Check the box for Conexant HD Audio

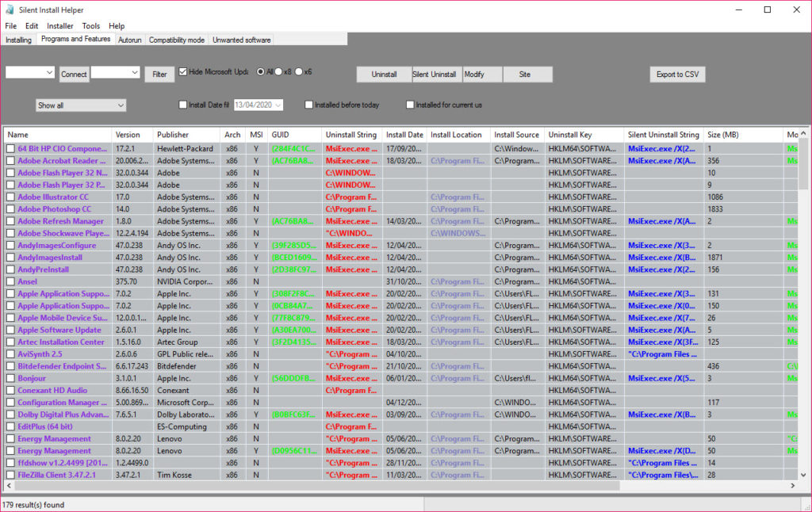click(10, 391)
